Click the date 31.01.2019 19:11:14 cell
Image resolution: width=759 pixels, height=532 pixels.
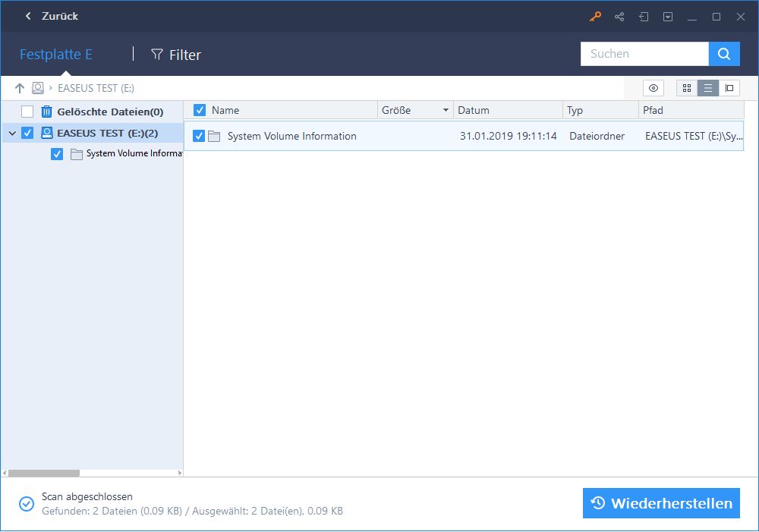509,136
